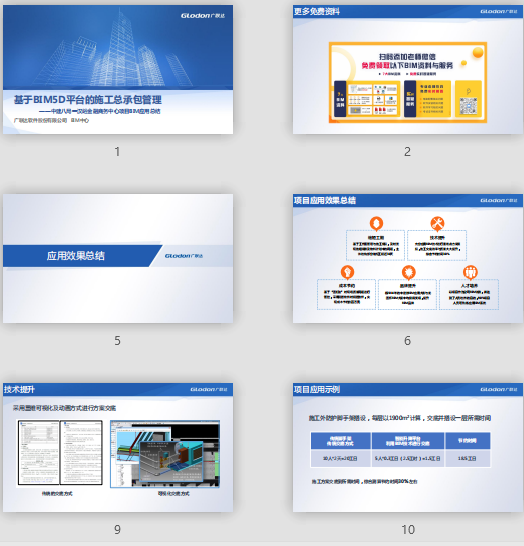Screen dimensions: 524x546
Task: Select slide 9 技术提升 thumbnail
Action: (118, 447)
